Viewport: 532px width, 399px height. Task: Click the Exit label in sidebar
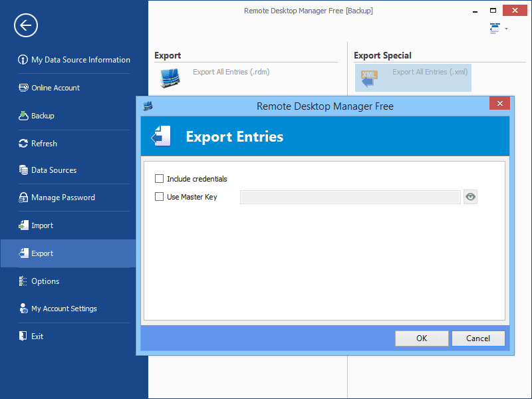(x=37, y=336)
